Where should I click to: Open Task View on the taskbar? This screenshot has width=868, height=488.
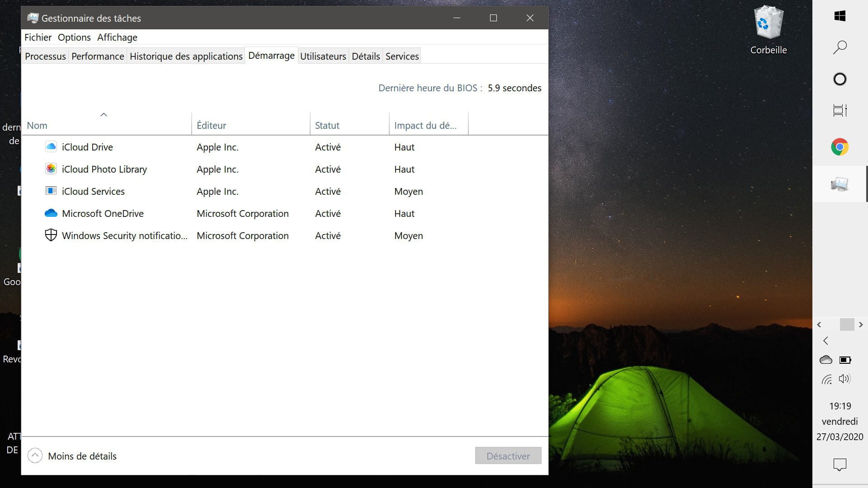click(x=840, y=111)
